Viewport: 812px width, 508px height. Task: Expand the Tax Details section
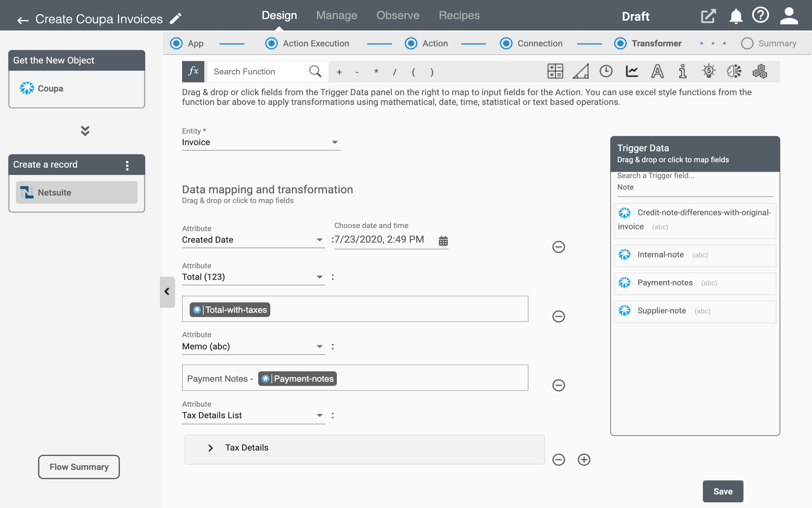210,448
